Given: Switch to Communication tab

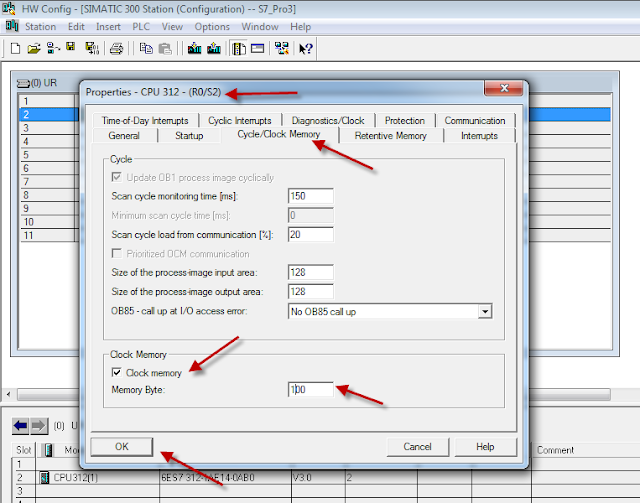Looking at the screenshot, I should coord(475,120).
